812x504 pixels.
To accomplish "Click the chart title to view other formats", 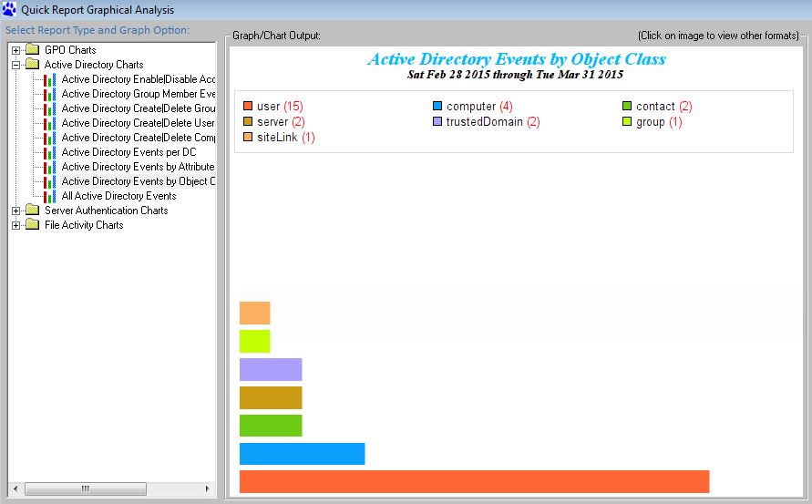I will [516, 59].
